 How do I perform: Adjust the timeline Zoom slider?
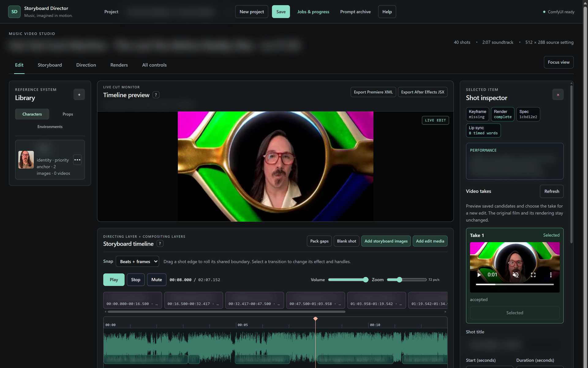click(x=399, y=280)
